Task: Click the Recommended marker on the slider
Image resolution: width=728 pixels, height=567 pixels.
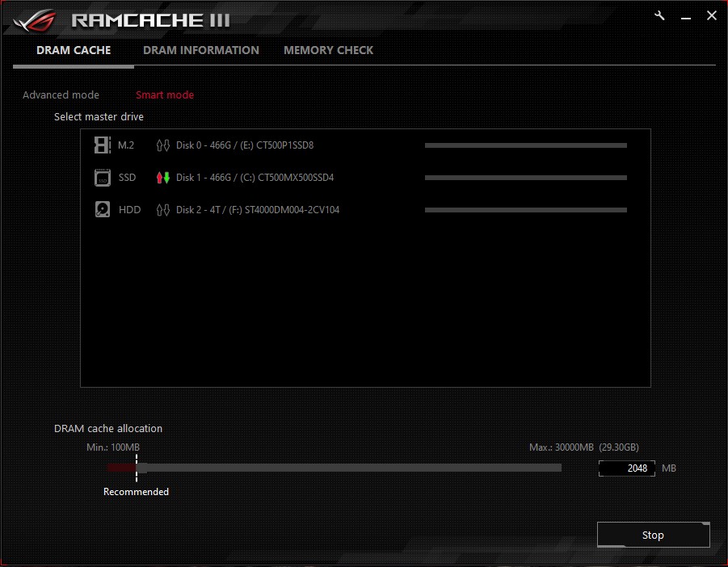Action: [137, 468]
